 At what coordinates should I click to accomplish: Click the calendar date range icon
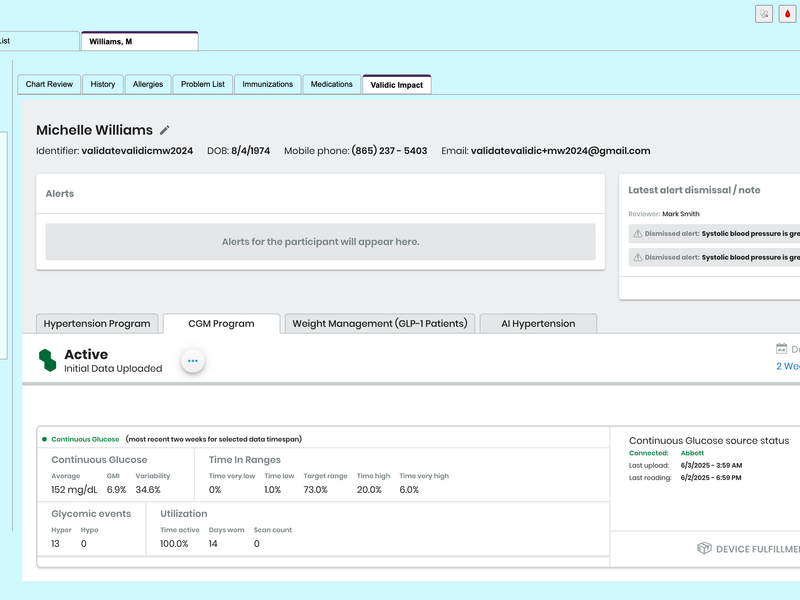(782, 349)
